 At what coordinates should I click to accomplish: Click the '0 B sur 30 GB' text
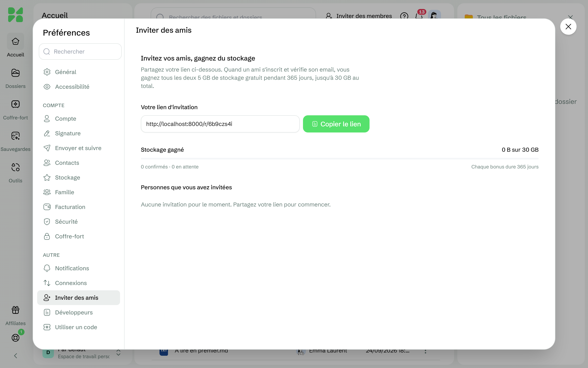pos(520,150)
